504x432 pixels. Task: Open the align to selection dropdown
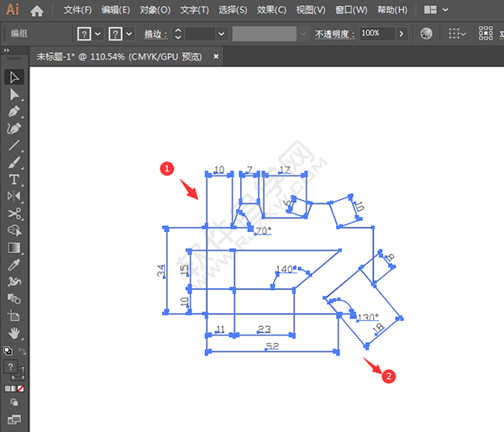click(457, 34)
